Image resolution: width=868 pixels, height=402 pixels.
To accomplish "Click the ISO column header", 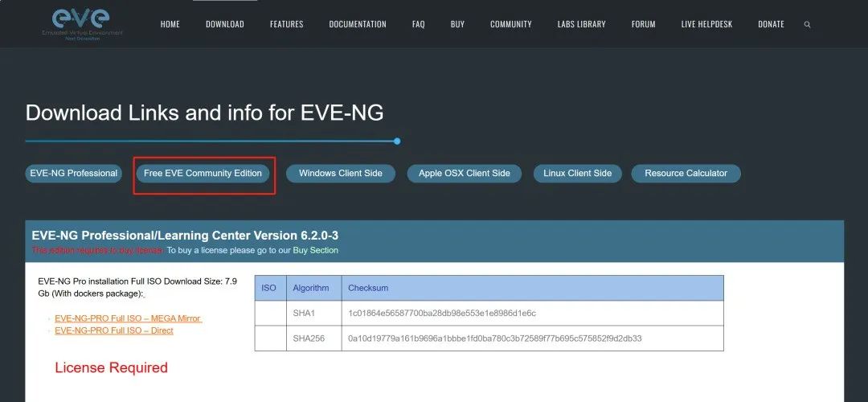I will click(x=271, y=288).
